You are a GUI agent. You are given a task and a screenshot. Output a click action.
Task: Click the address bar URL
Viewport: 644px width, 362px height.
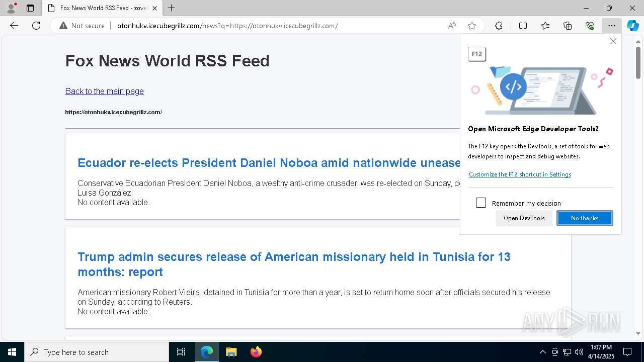(227, 26)
